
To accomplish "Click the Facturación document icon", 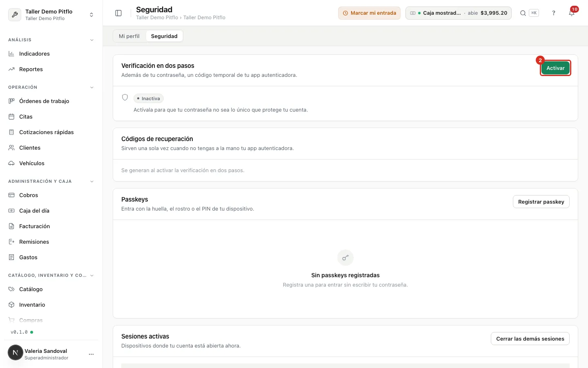I will 11,226.
